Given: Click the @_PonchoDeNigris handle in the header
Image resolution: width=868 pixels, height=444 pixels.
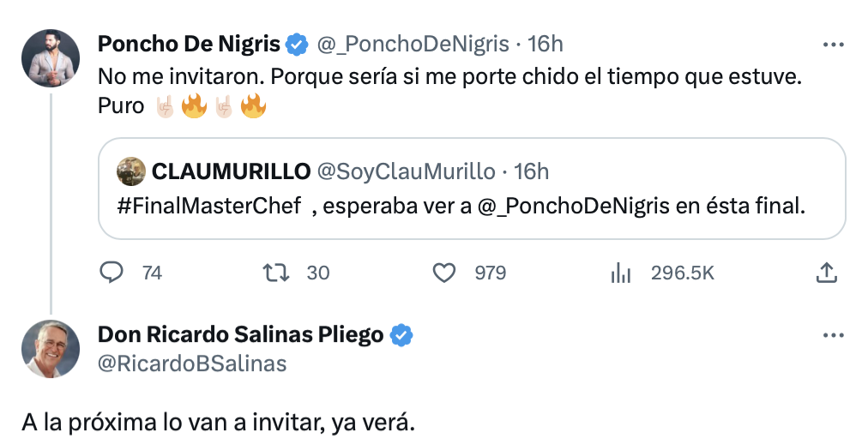Looking at the screenshot, I should (413, 44).
